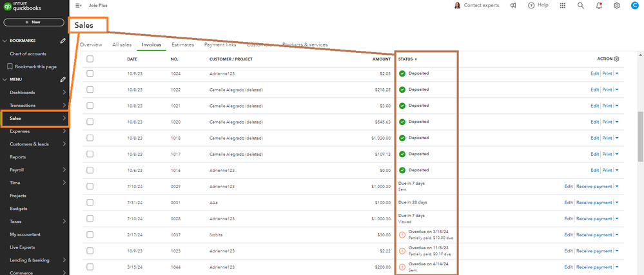
Task: Click amount $1,030.00 for invoice 1018
Action: [381, 138]
